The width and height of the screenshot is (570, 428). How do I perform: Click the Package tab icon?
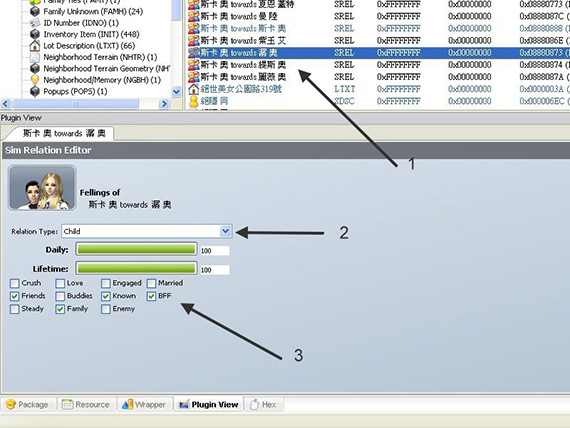[x=11, y=404]
